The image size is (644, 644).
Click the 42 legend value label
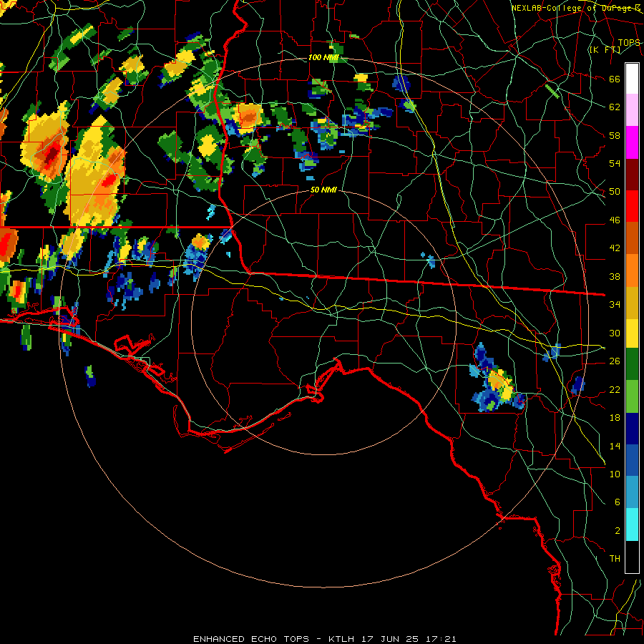[615, 248]
